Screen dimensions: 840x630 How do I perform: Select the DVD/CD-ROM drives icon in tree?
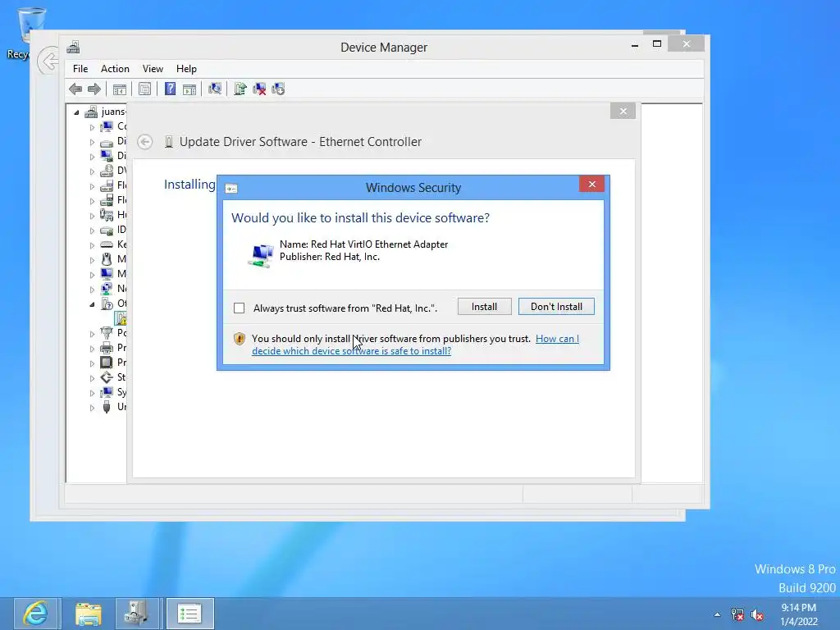[x=107, y=171]
